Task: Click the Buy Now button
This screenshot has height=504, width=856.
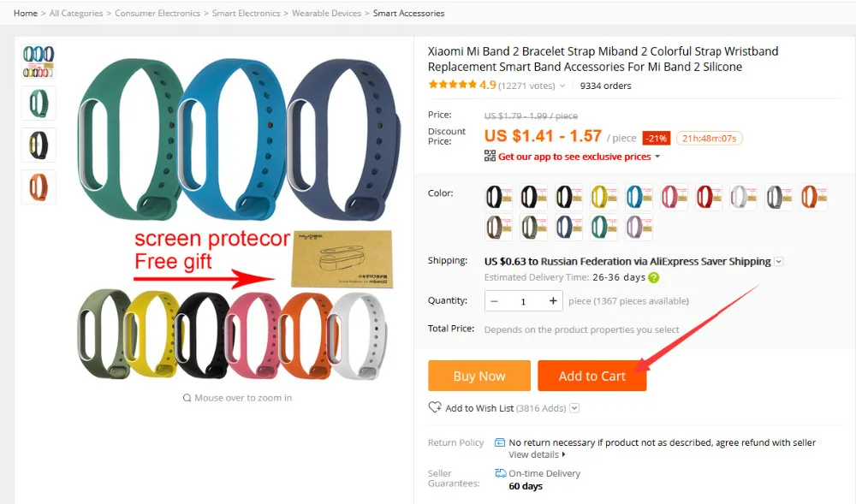Action: point(479,376)
